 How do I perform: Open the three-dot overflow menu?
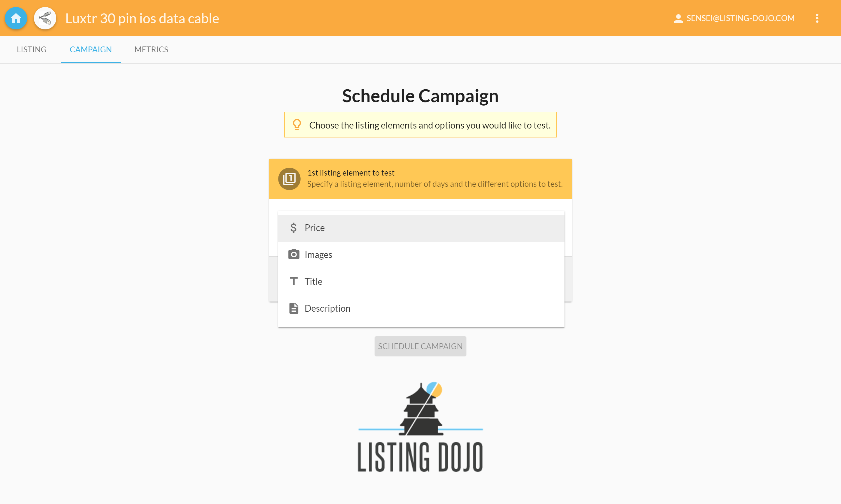pyautogui.click(x=817, y=18)
